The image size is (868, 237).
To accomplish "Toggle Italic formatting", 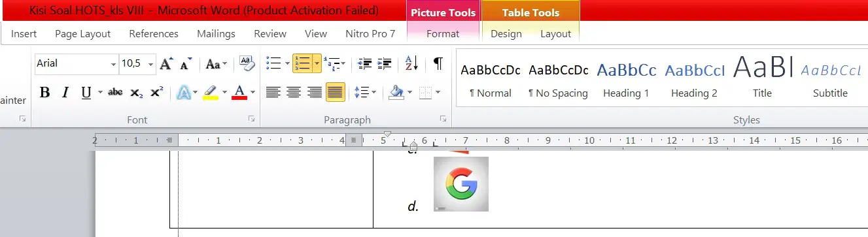I will pyautogui.click(x=65, y=93).
